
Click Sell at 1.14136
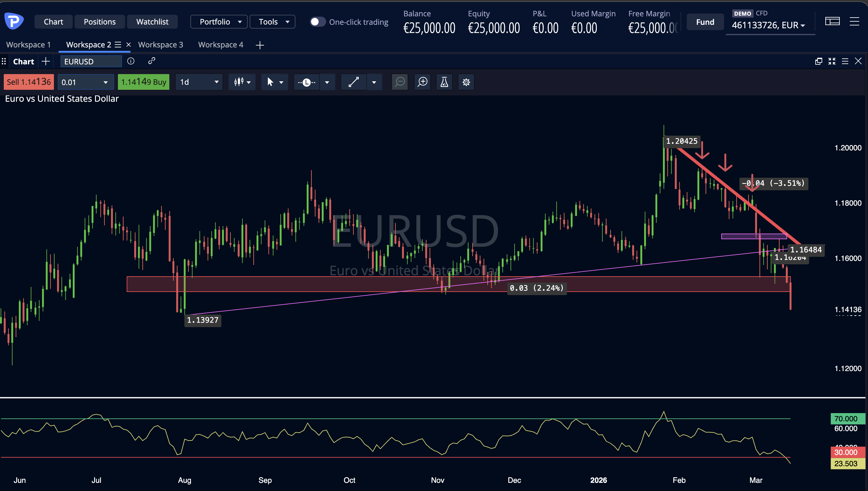(28, 82)
